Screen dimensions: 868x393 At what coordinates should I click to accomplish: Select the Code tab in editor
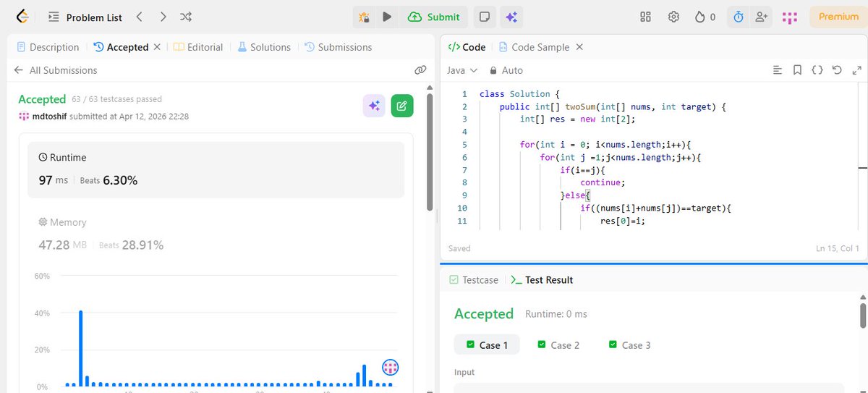point(467,47)
